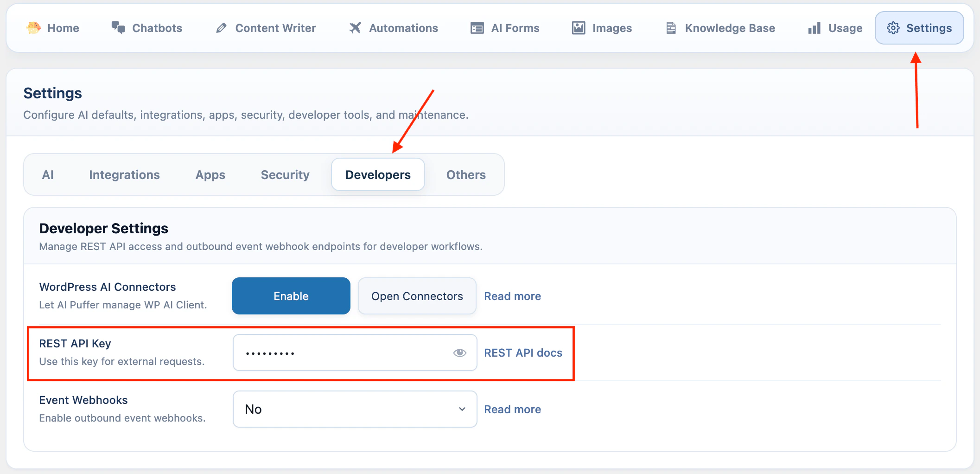The height and width of the screenshot is (474, 980).
Task: Expand the Event Webhooks dropdown chevron
Action: point(462,409)
